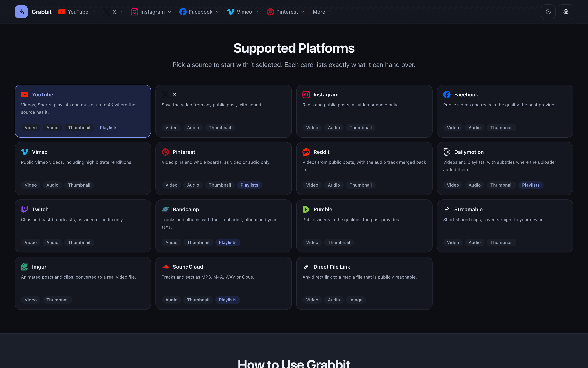The height and width of the screenshot is (368, 588).
Task: Click the Facebook icon on its platform card
Action: coord(447,95)
